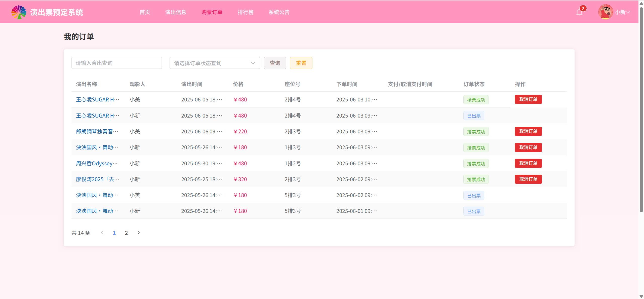Open the 小新 user avatar menu
The image size is (644, 299).
coord(605,12)
